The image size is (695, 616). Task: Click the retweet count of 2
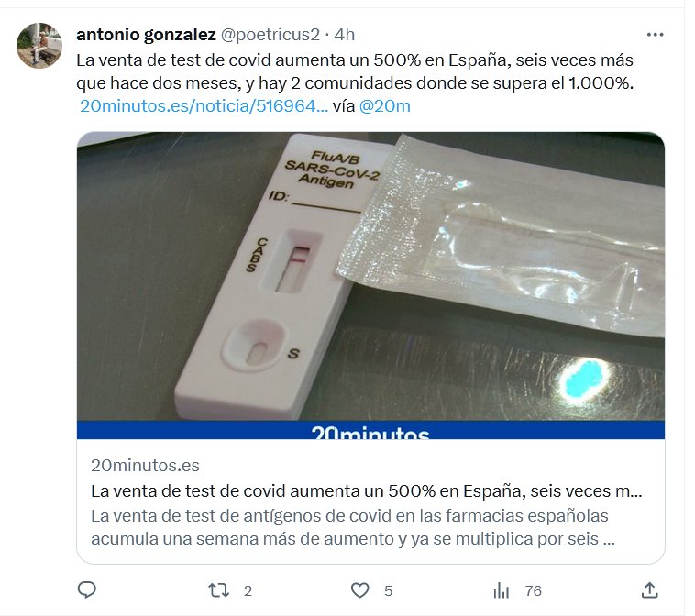[248, 591]
